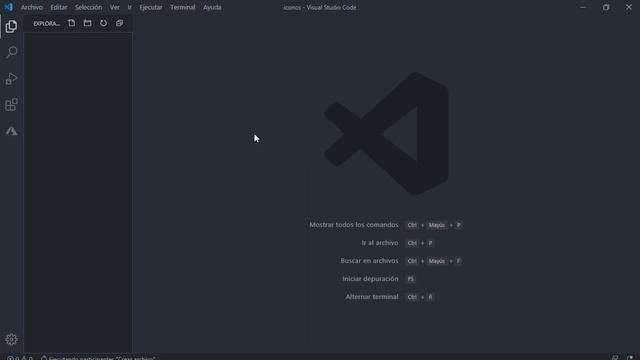Click the New File icon in Explorer

click(71, 23)
